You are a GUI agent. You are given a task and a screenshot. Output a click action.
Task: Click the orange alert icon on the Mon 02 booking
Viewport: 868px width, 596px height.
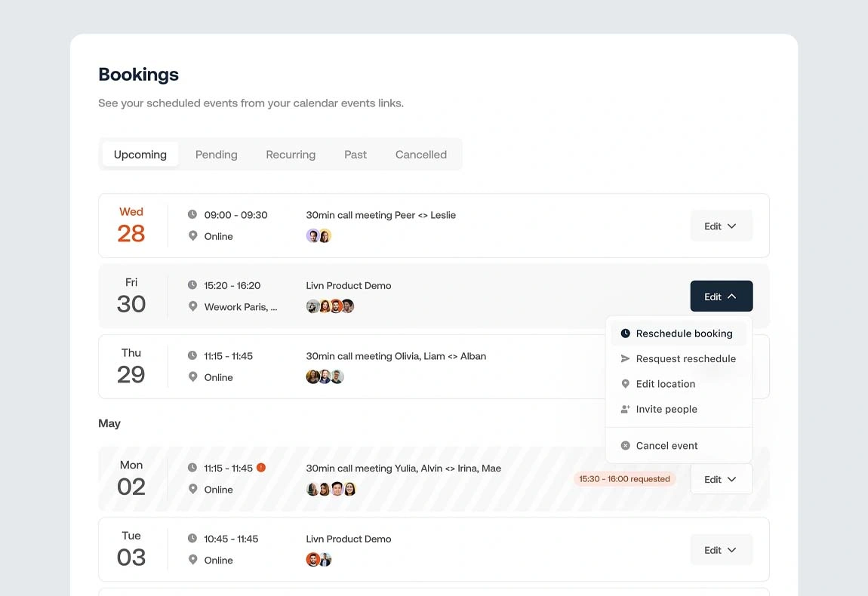click(261, 467)
